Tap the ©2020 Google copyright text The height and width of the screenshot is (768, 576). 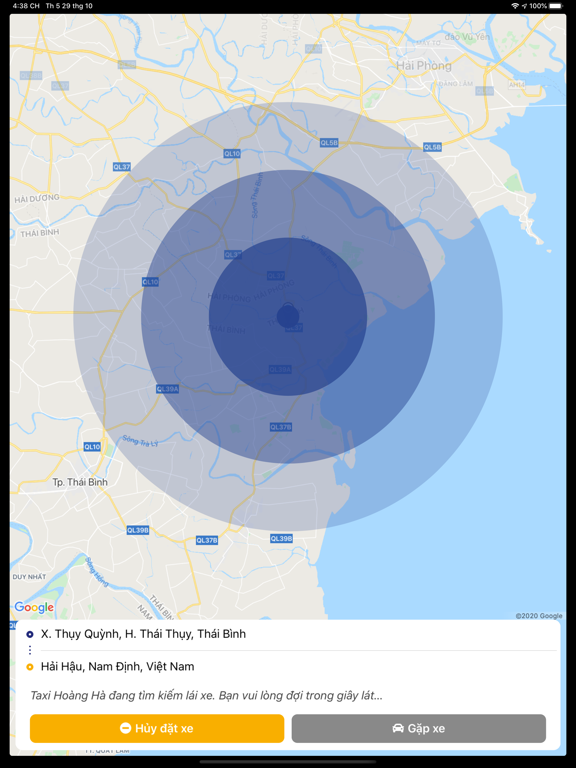click(539, 616)
